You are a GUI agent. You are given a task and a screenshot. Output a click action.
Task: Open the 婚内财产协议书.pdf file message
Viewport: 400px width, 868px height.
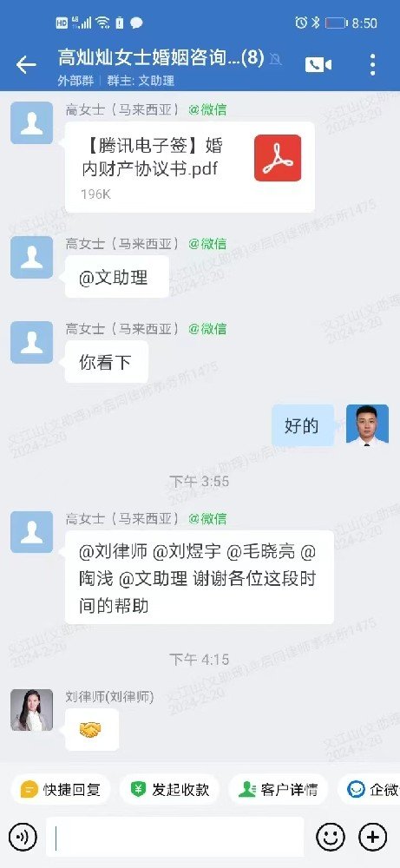click(x=190, y=167)
